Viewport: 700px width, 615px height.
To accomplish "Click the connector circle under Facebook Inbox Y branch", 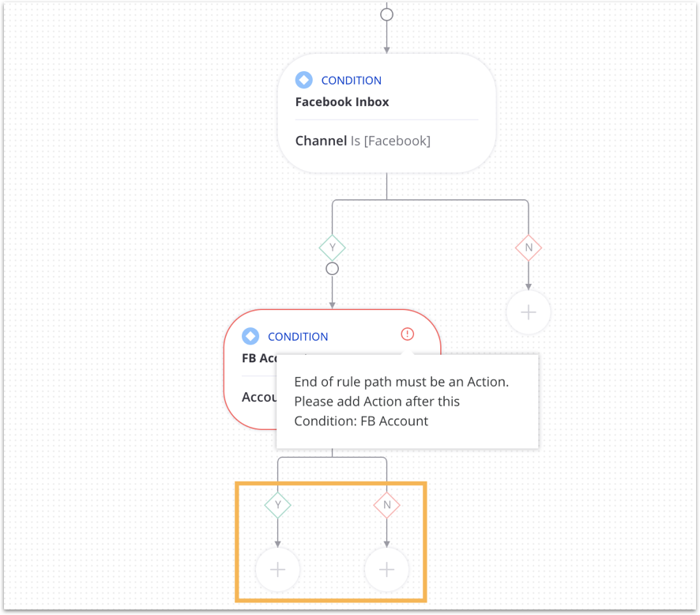I will [x=332, y=269].
